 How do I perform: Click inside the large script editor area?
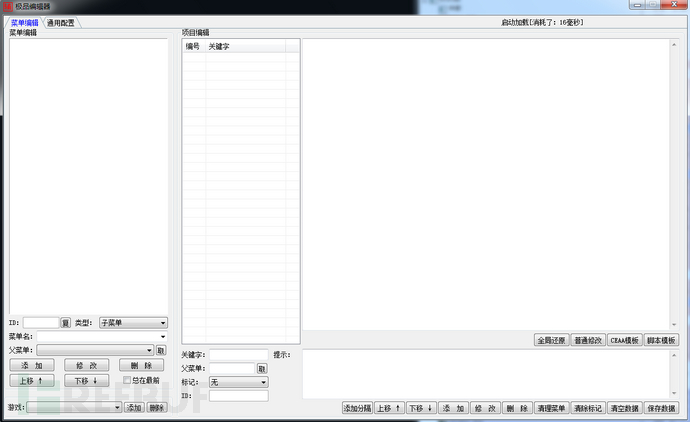coord(486,184)
